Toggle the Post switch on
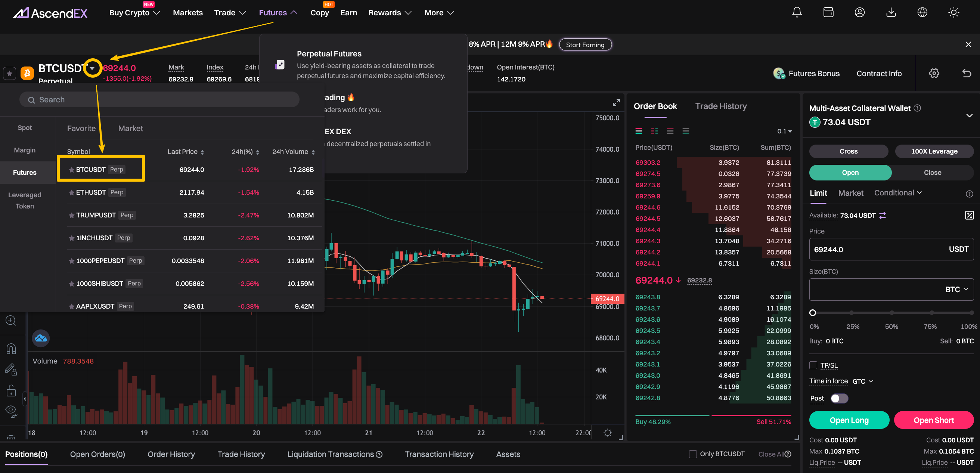The image size is (980, 473). pos(839,398)
